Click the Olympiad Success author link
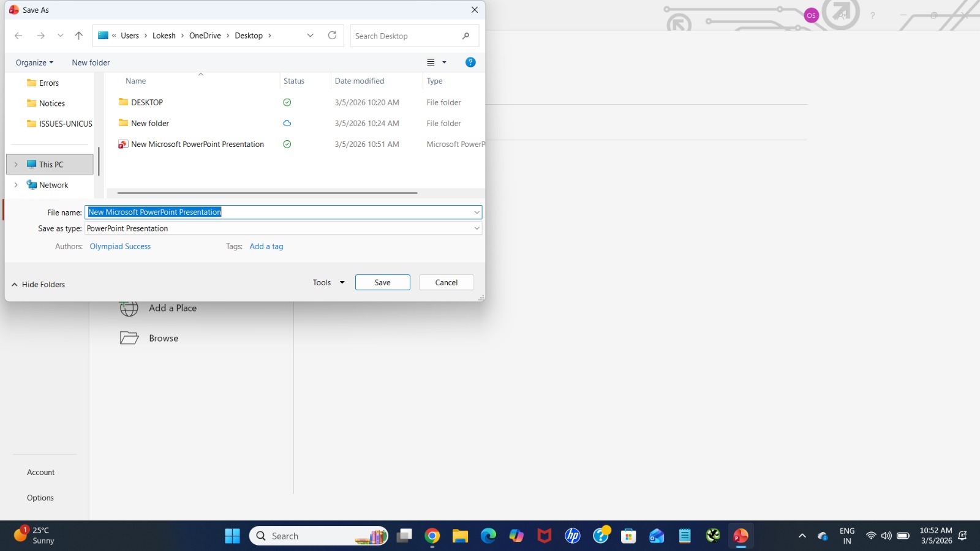Viewport: 980px width, 551px height. click(120, 246)
